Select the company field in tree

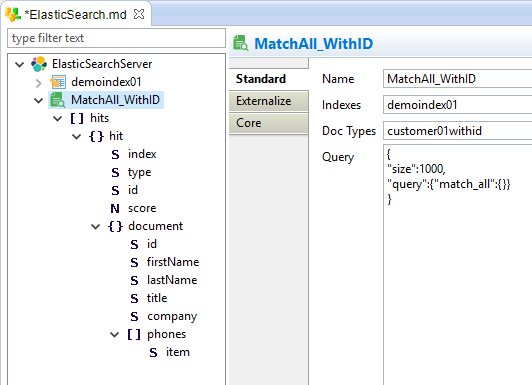click(172, 316)
